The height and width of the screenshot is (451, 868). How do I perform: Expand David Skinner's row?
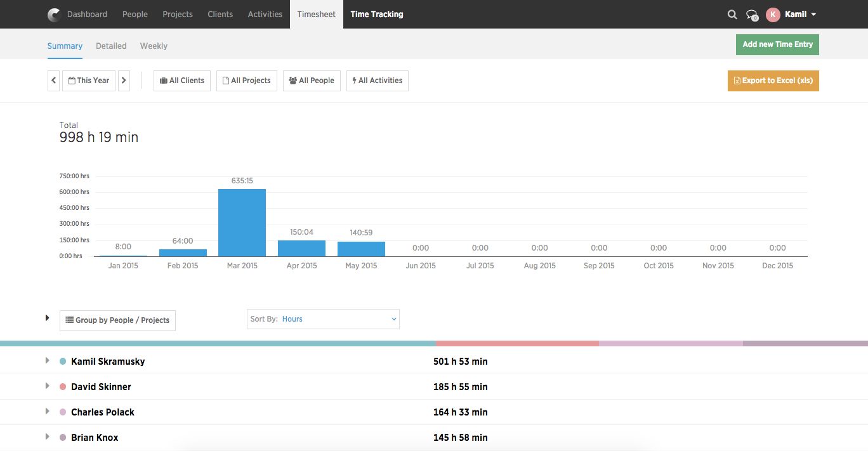(x=47, y=386)
